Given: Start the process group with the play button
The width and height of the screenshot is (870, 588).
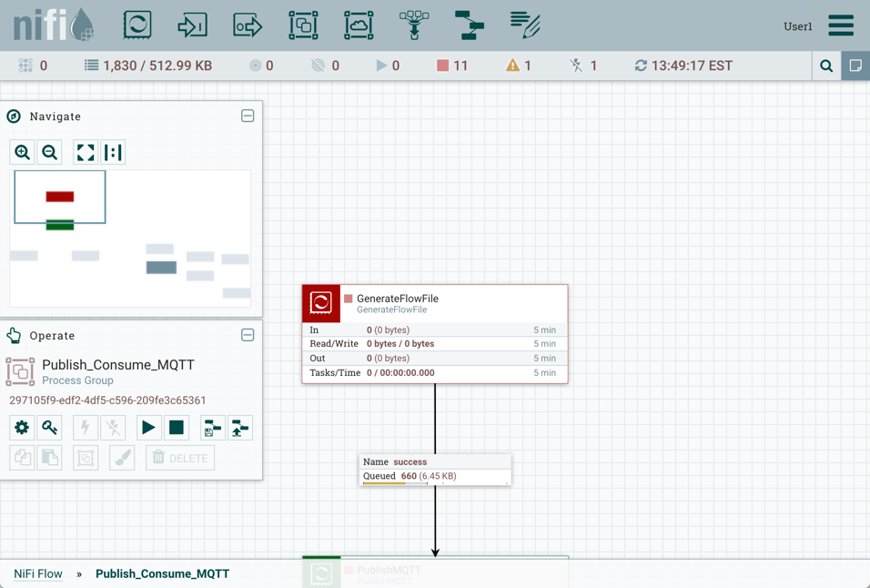Looking at the screenshot, I should [148, 428].
